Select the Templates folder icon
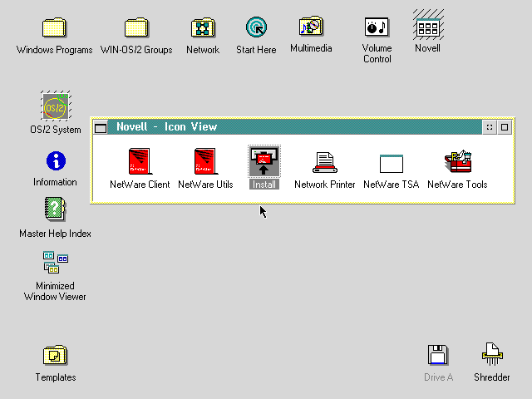 [56, 355]
